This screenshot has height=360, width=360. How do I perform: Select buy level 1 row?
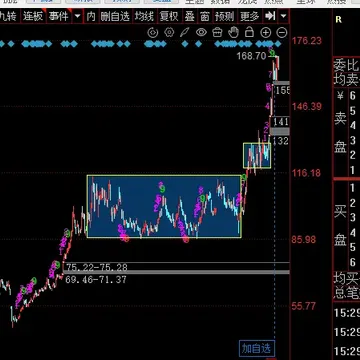tap(352, 188)
